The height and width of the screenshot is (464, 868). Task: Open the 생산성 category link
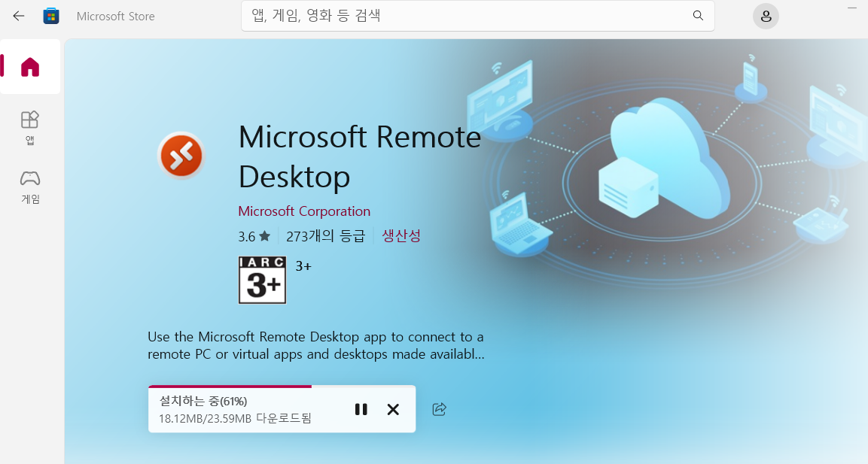point(400,235)
